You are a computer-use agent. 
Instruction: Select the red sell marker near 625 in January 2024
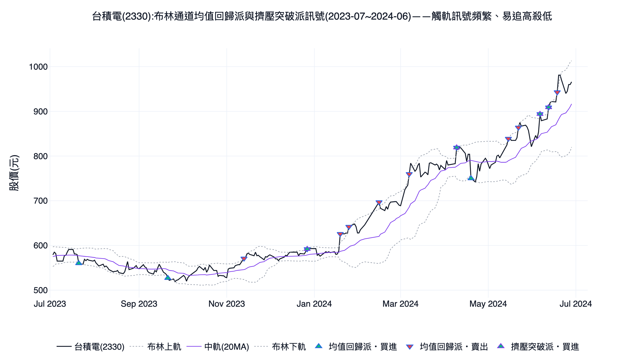click(340, 234)
